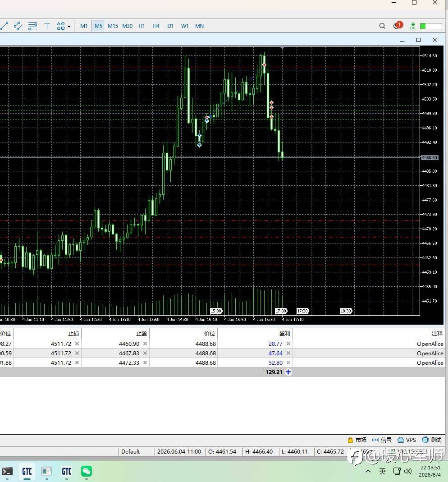Viewport: 448px width, 482px height.
Task: Click the Default profile status field
Action: pos(130,452)
